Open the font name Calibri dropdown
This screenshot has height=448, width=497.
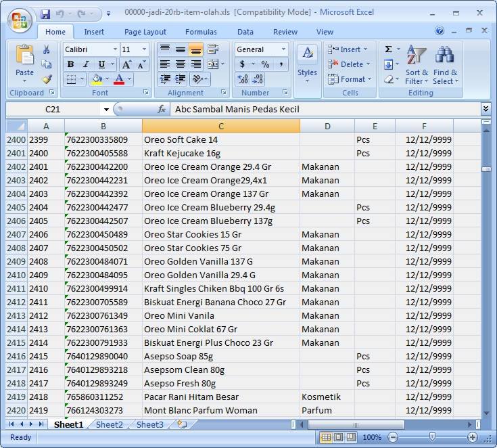pyautogui.click(x=115, y=49)
